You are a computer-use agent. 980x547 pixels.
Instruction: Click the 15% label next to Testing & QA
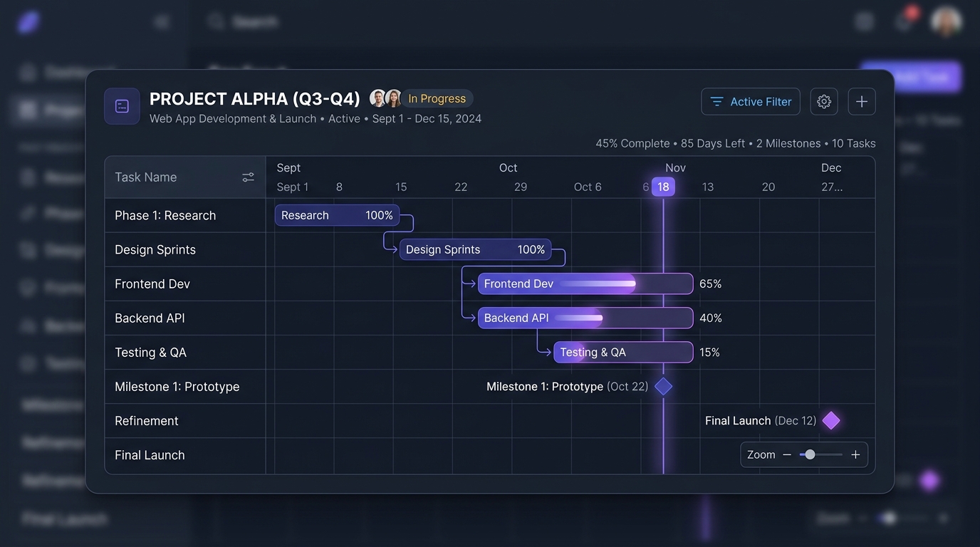coord(709,352)
